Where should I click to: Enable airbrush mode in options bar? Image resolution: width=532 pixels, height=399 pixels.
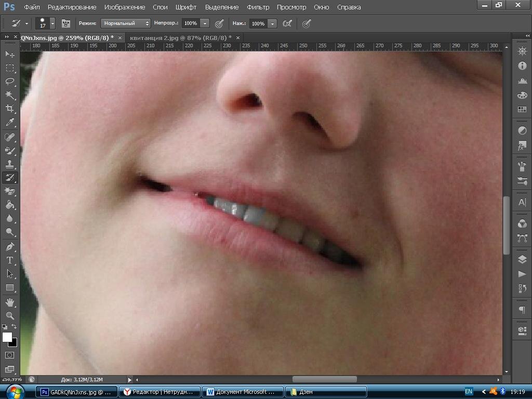(x=287, y=23)
